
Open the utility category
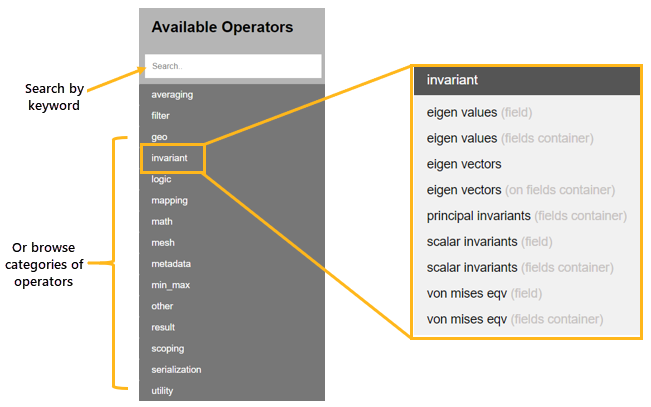pos(162,390)
